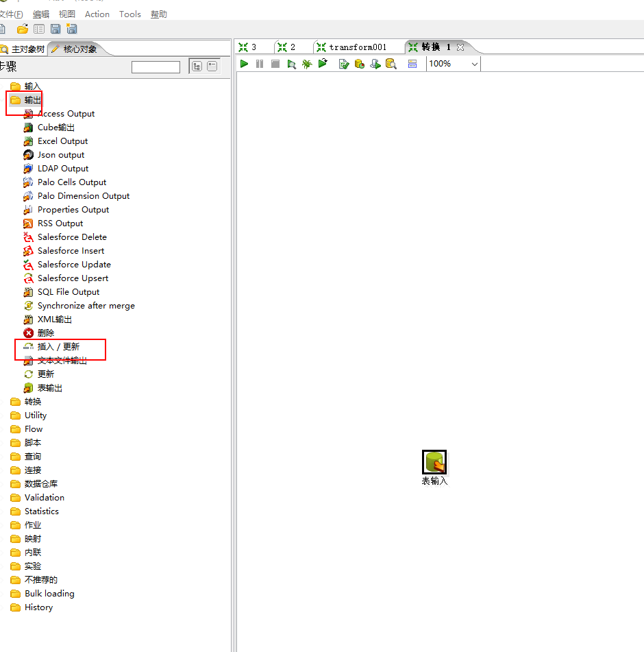Pause the running transformation
This screenshot has height=652, width=644.
260,64
